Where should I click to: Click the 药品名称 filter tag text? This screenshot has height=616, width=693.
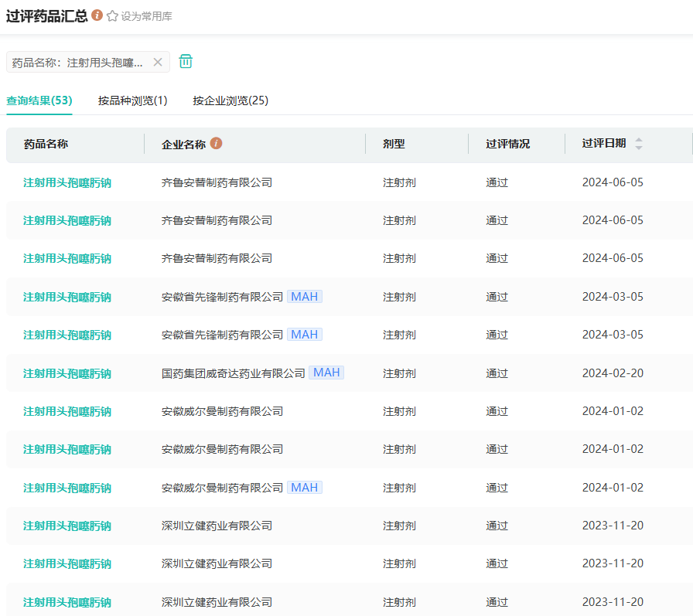[77, 63]
